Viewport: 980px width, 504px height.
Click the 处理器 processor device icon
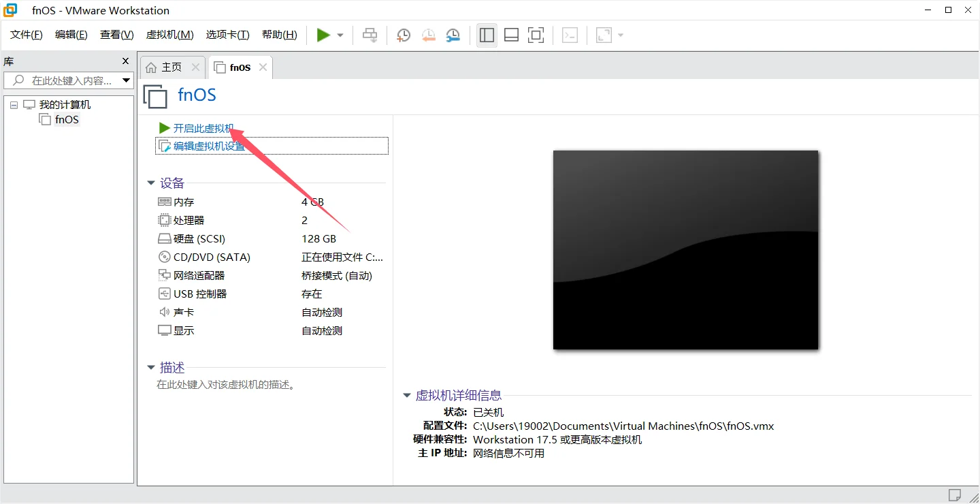[x=164, y=220]
